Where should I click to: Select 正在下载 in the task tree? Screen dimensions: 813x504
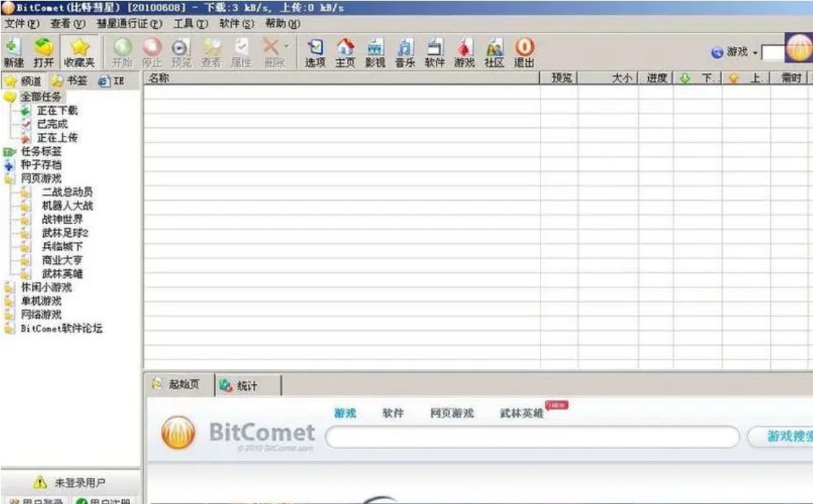click(57, 110)
